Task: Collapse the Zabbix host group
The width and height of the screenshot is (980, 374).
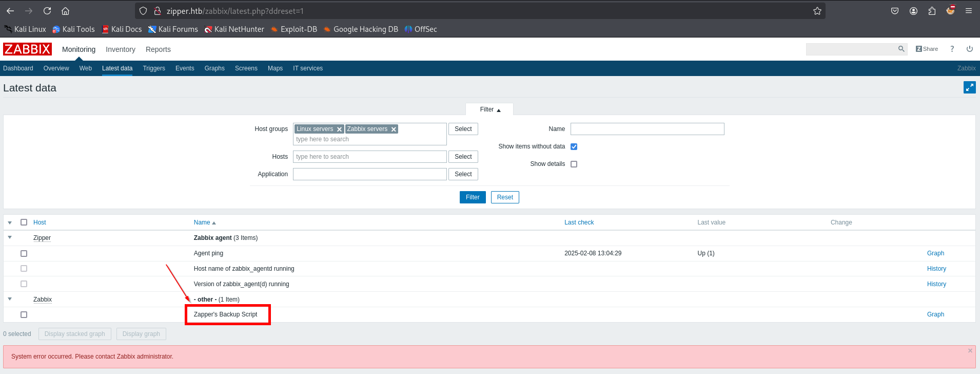Action: tap(10, 299)
